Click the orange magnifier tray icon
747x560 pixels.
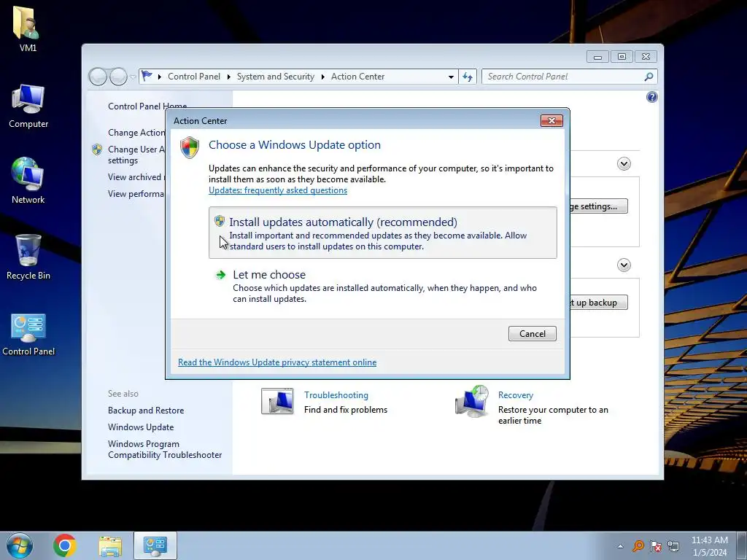coord(638,546)
